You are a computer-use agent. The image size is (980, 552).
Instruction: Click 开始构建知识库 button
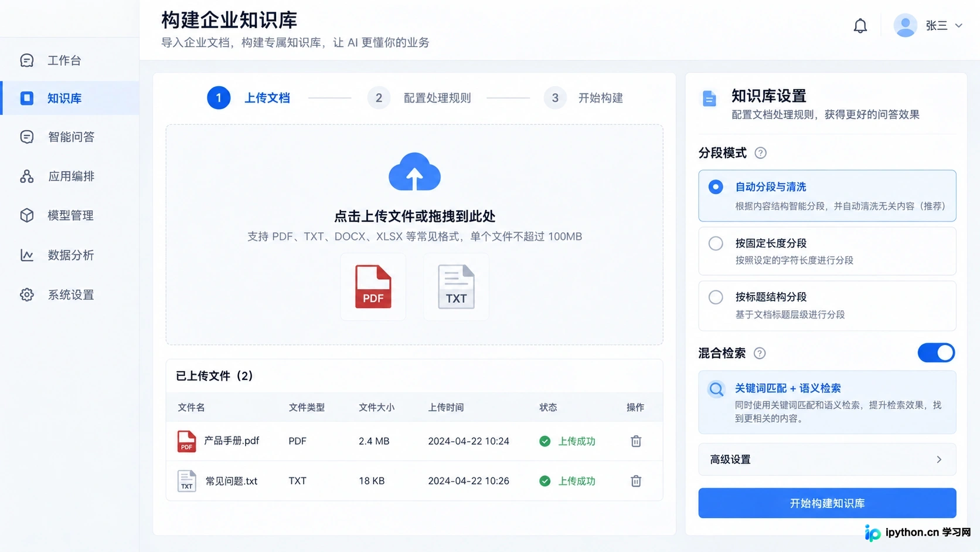click(827, 503)
